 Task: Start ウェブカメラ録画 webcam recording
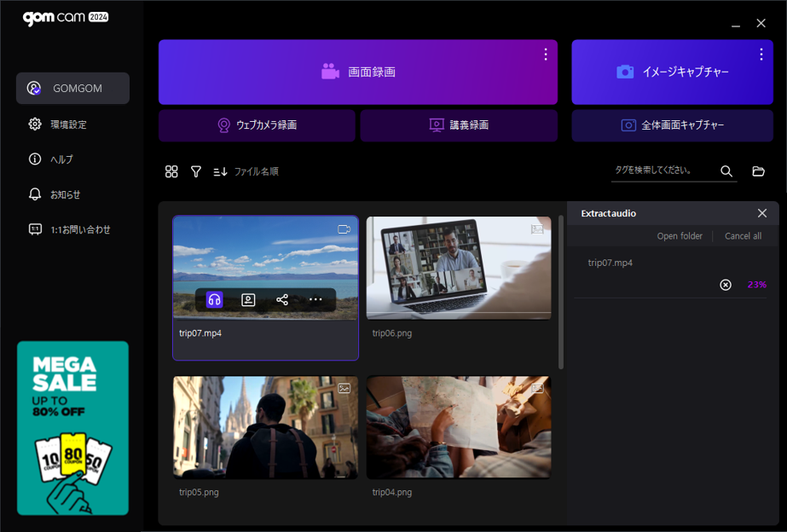[257, 125]
